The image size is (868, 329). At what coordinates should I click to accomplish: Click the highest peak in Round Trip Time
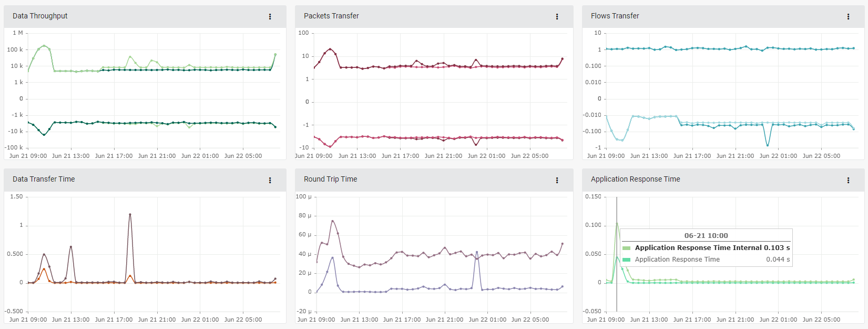tap(332, 221)
